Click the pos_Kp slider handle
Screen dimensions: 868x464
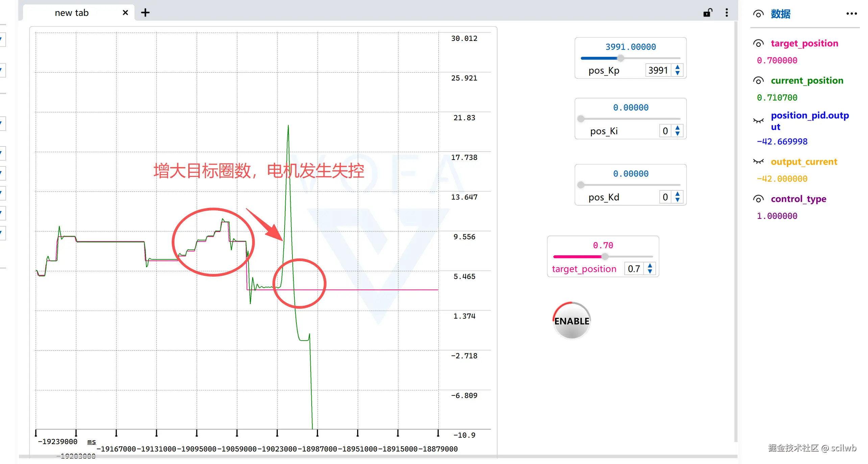pos(621,58)
